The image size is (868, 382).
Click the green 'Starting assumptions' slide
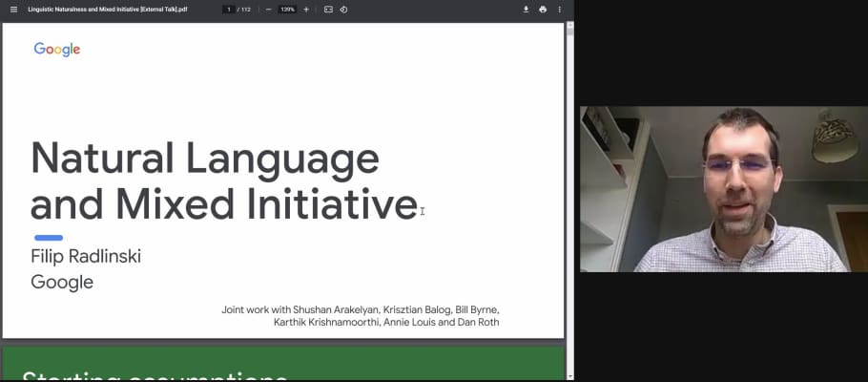pos(282,365)
